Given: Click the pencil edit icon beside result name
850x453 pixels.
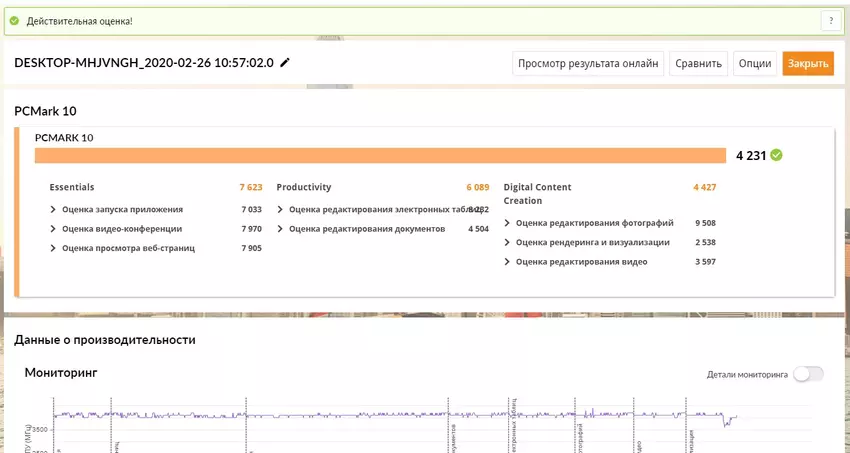Looking at the screenshot, I should click(x=286, y=63).
